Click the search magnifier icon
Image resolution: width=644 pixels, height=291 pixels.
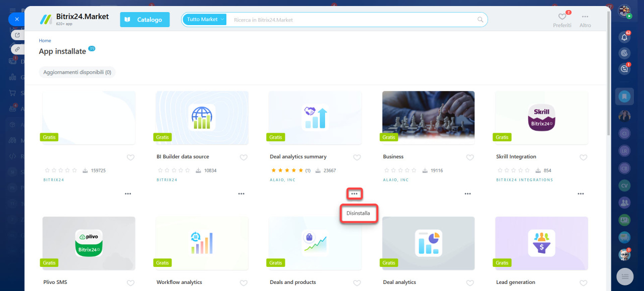pos(480,20)
